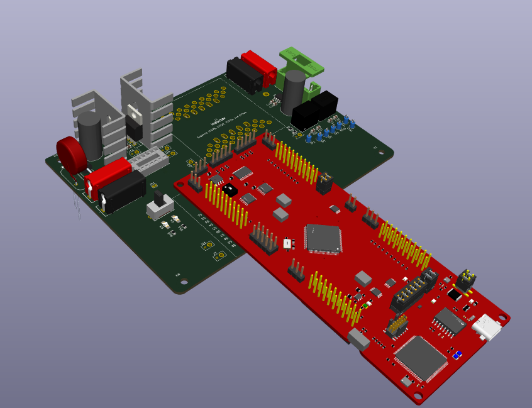Image resolution: width=532 pixels, height=408 pixels.
Task: Click the green fuse holder
Action: tap(300, 73)
